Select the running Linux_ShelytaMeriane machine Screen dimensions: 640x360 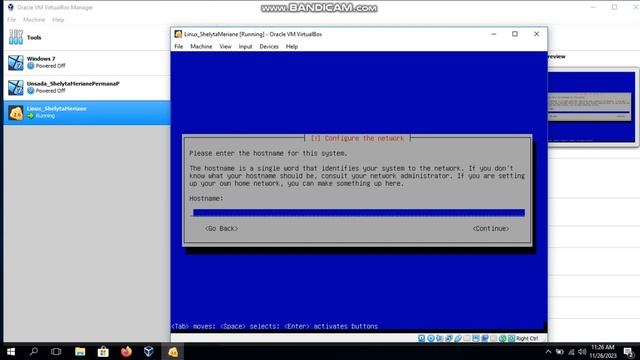click(x=87, y=112)
